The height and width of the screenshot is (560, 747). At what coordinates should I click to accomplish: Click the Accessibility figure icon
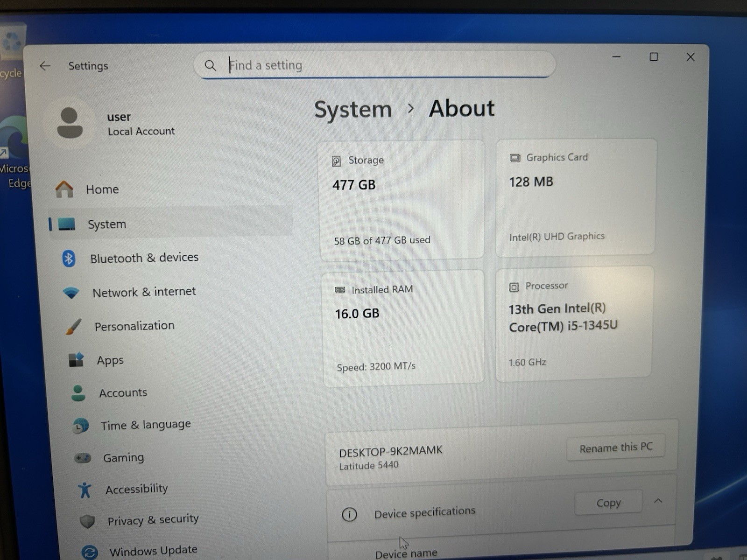85,490
